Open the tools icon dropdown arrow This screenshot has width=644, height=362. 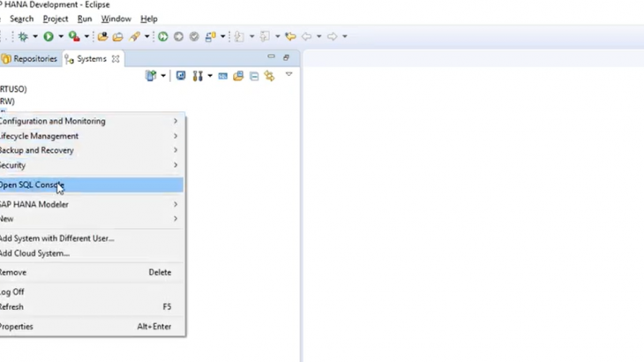coord(210,76)
